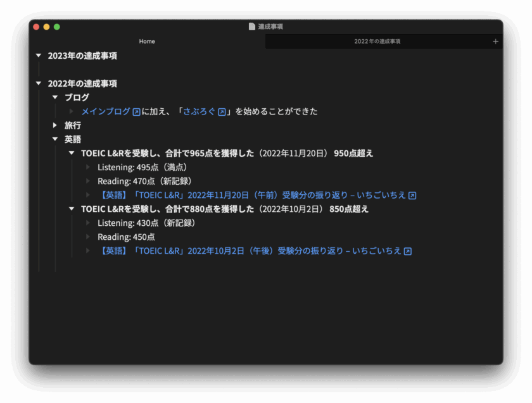Collapse the 英語 item
Viewport: 532px width, 403px height.
(55, 139)
